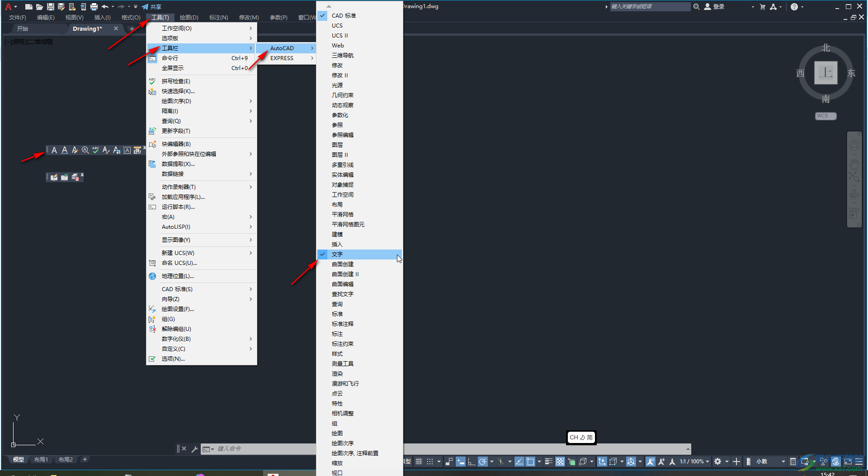
Task: Click Justify Text boxed-A icon
Action: 127,150
